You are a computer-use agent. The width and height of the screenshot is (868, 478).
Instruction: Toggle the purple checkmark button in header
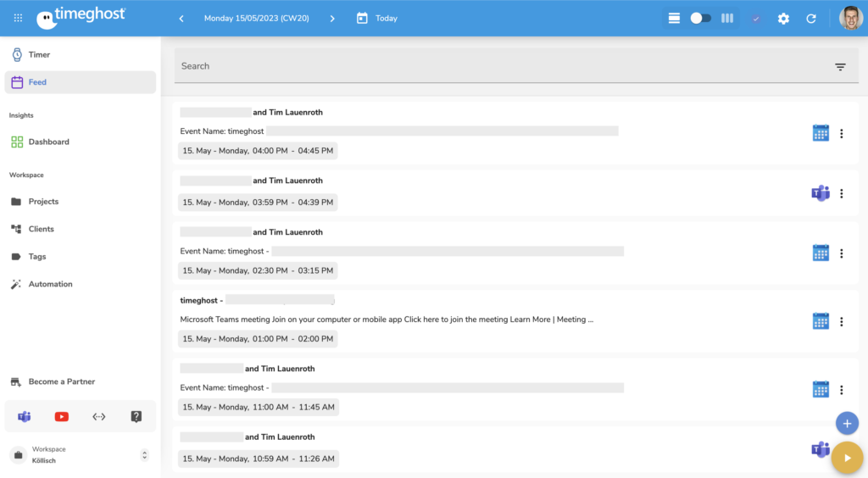[x=756, y=18]
